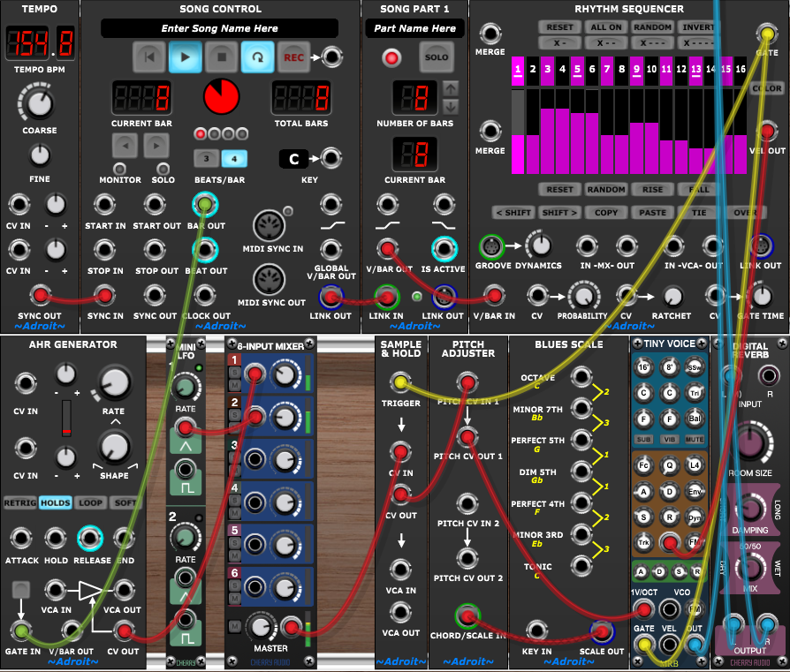
Task: Click the Tri knob on Tiny Voice
Action: click(695, 393)
